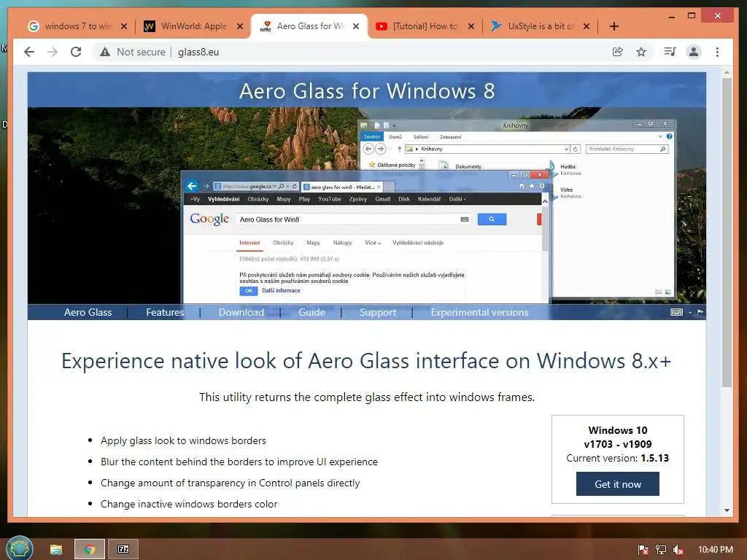This screenshot has height=560, width=747.
Task: Open the Chrome profile avatar
Action: (x=694, y=52)
